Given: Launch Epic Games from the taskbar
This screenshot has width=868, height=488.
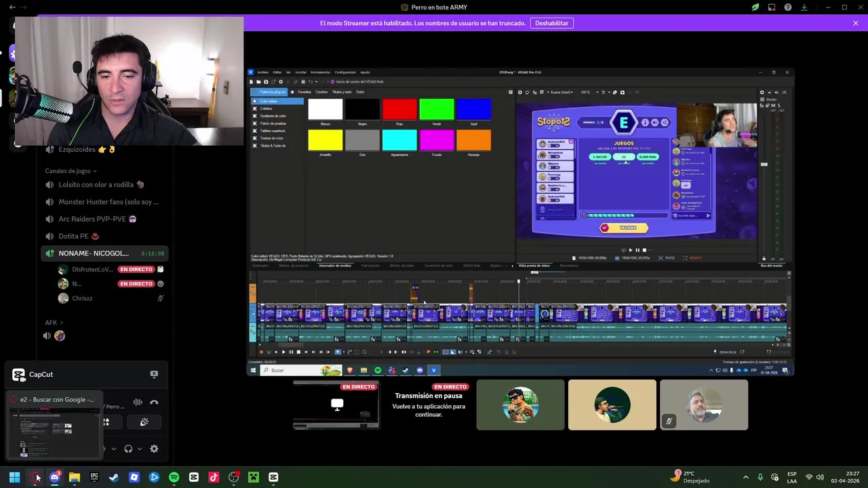Looking at the screenshot, I should [94, 477].
